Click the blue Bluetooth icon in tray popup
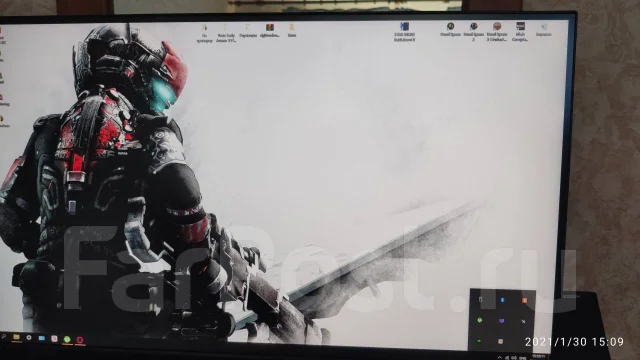The height and width of the screenshot is (360, 640). pyautogui.click(x=502, y=300)
